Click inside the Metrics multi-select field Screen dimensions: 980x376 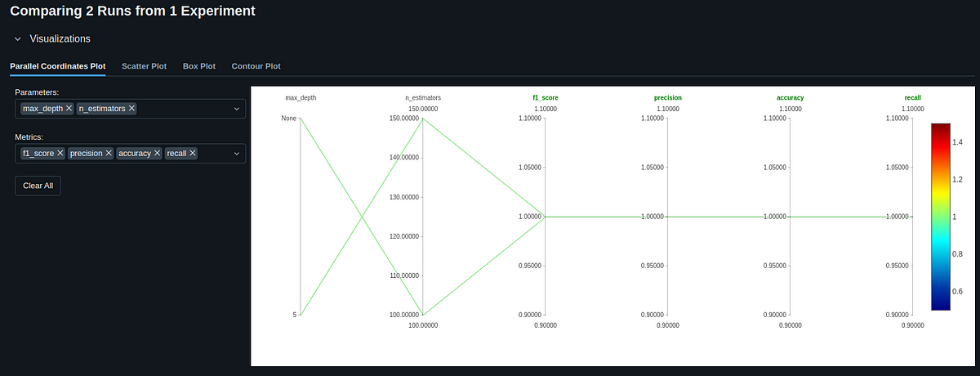130,153
